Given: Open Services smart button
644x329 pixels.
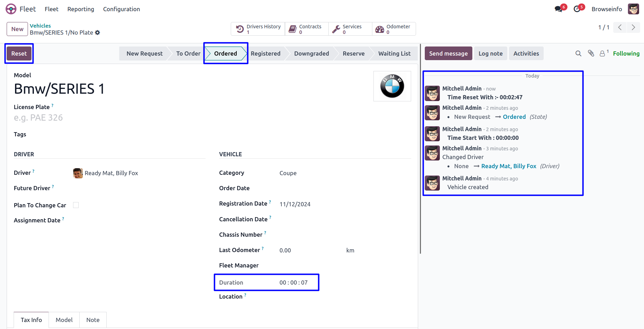Looking at the screenshot, I should coord(350,29).
